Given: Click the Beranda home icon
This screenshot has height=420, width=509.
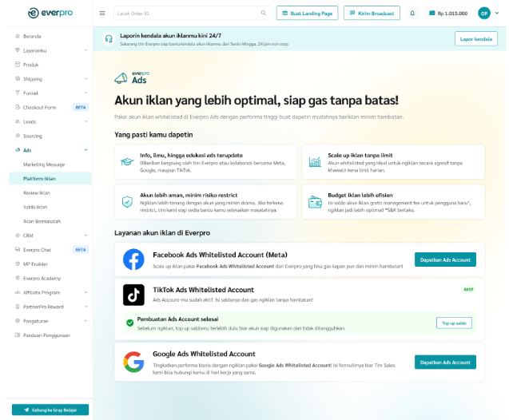Looking at the screenshot, I should [x=18, y=36].
